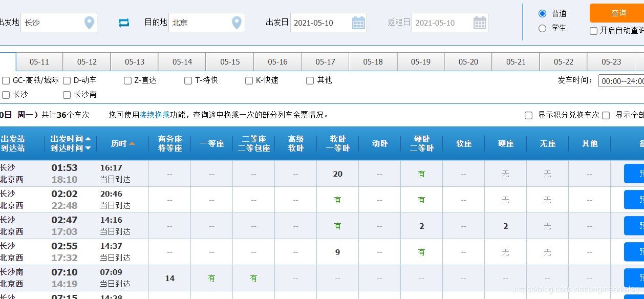Click the 二等座 二等包座 column header
This screenshot has height=299, width=644.
254,144
